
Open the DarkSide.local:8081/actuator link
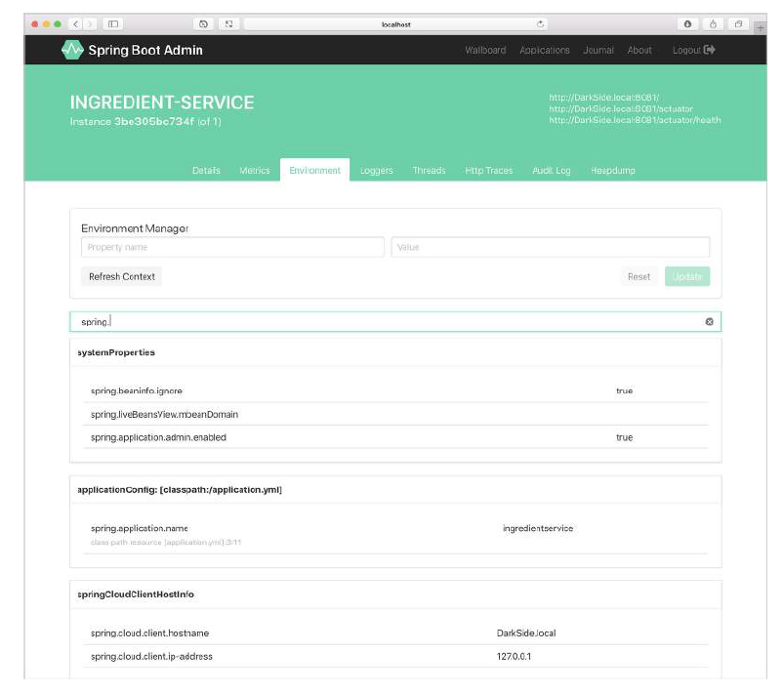pyautogui.click(x=621, y=108)
